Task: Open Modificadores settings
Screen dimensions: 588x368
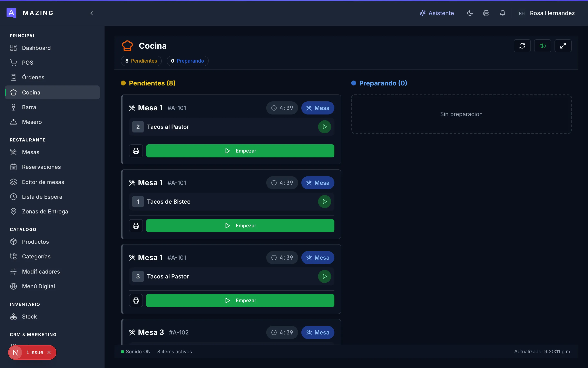Action: (x=52, y=272)
